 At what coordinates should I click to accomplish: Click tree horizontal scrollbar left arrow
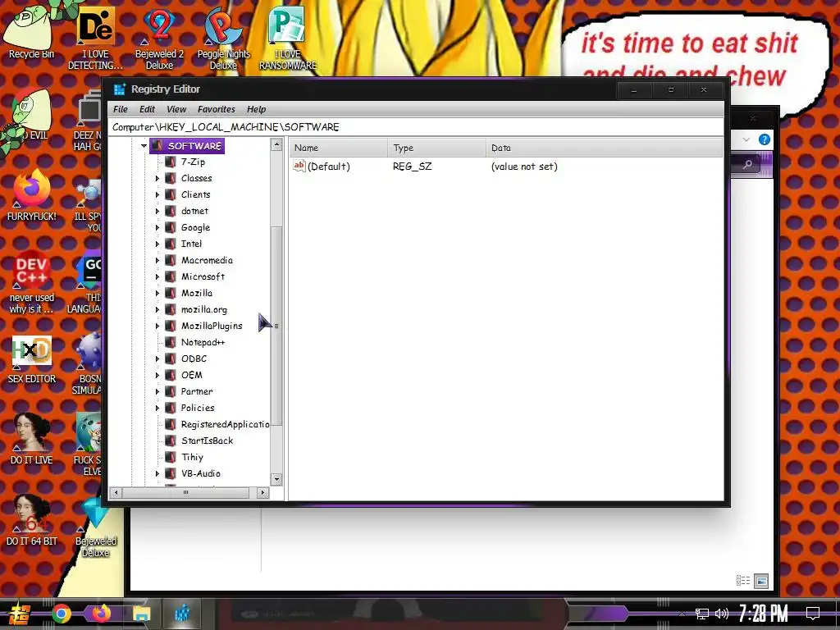pos(116,492)
